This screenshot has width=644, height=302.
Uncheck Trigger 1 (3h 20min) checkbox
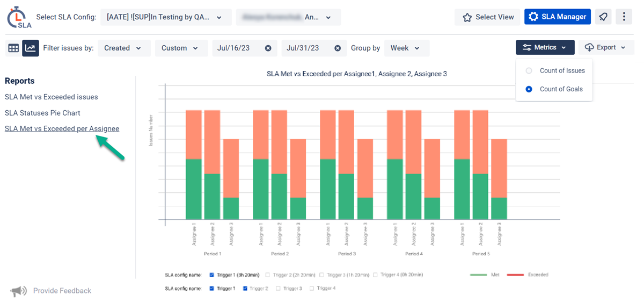[x=212, y=275]
